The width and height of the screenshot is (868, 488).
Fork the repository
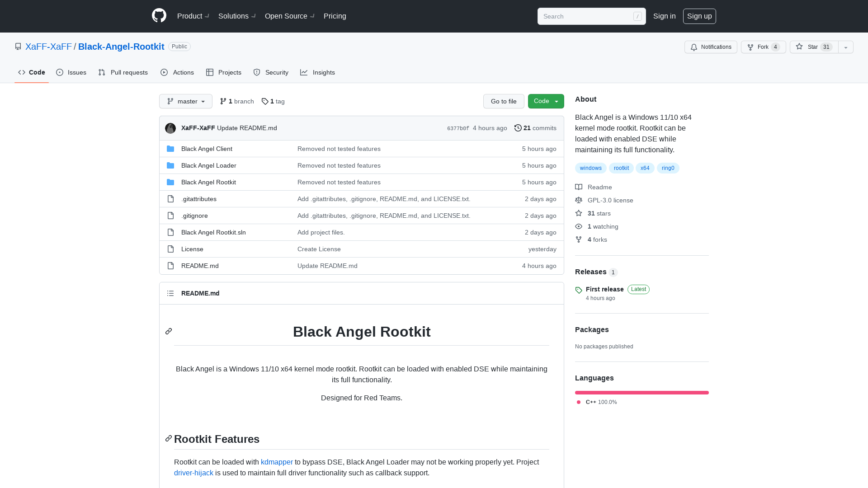(763, 47)
